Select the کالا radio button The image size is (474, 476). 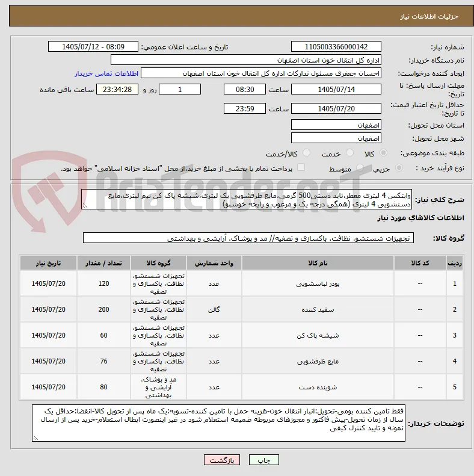tap(384, 153)
